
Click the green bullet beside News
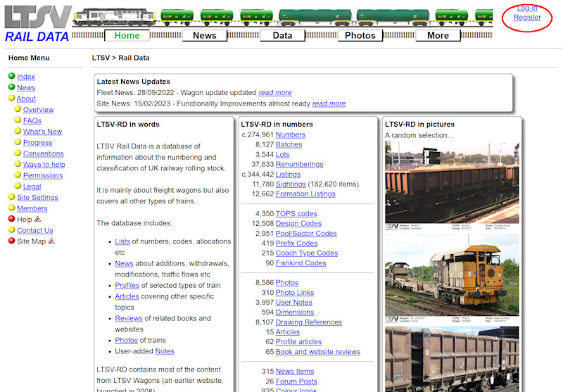pyautogui.click(x=11, y=87)
